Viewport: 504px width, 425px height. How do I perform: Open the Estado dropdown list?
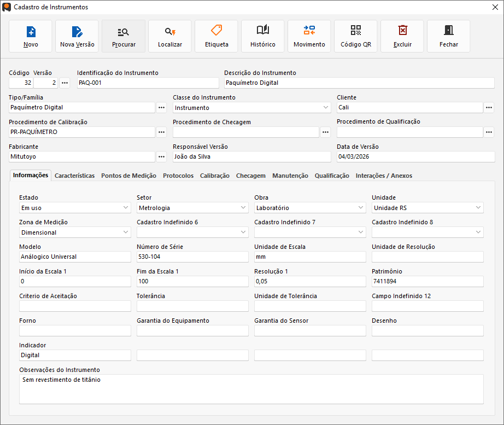[125, 208]
